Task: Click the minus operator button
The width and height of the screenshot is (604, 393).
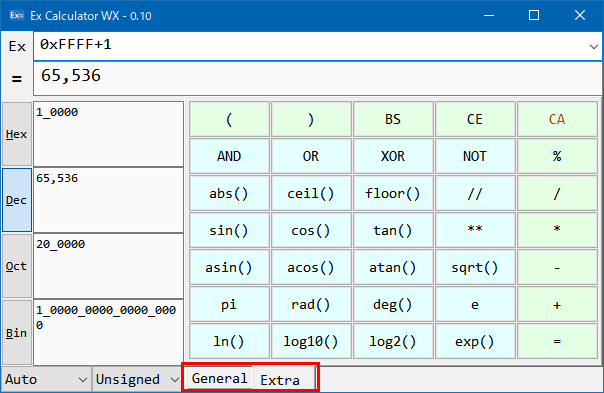Action: (557, 267)
